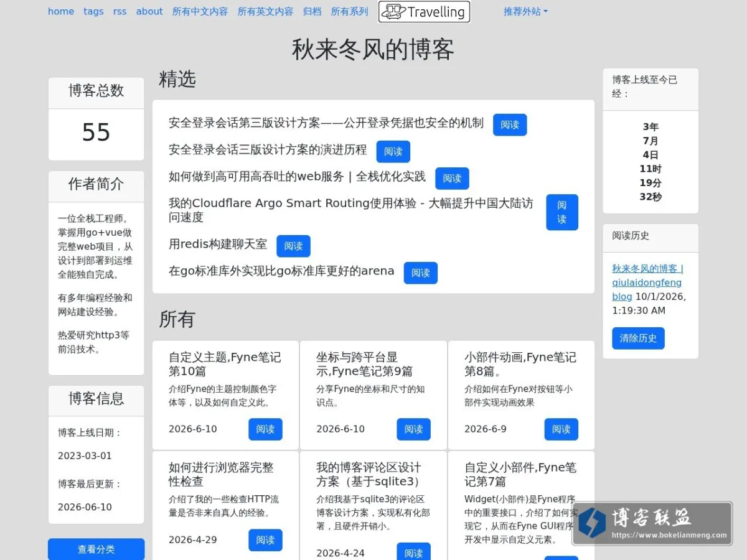Open 所有系列 in navbar
The image size is (747, 560).
[349, 11]
